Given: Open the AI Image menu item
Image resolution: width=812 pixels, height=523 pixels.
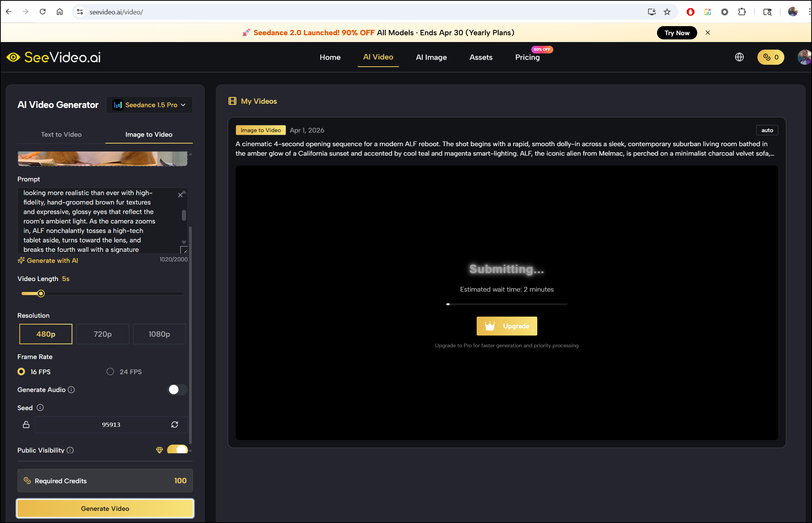Looking at the screenshot, I should [431, 57].
